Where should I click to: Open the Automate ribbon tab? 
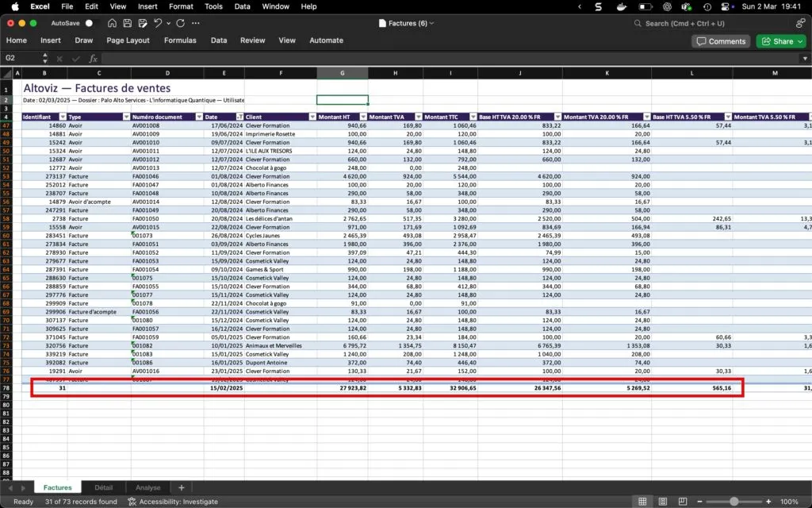pos(326,40)
